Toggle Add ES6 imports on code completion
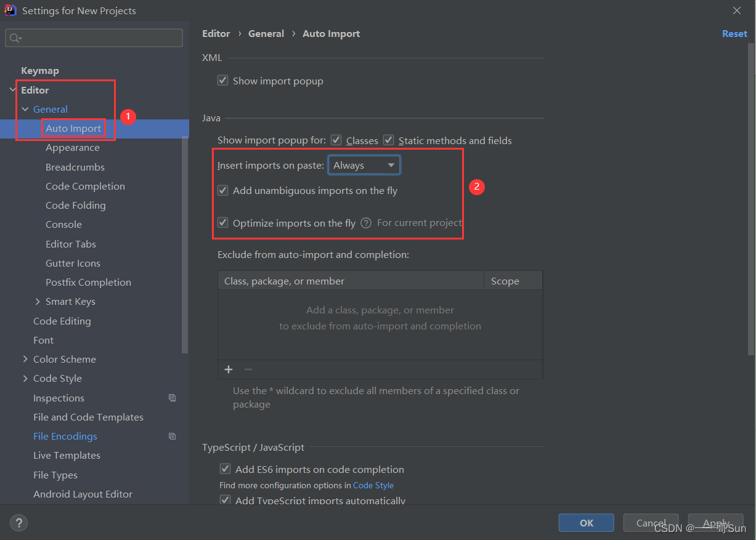This screenshot has width=756, height=540. (x=225, y=469)
